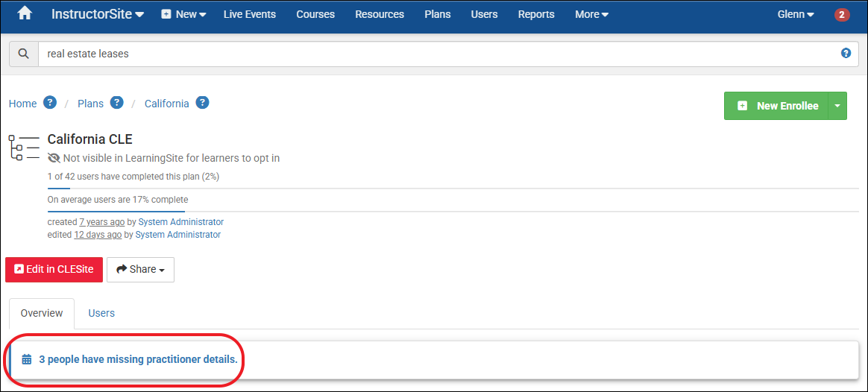This screenshot has width=868, height=392.
Task: Click calendar icon beside missing practitioner details
Action: click(x=27, y=359)
